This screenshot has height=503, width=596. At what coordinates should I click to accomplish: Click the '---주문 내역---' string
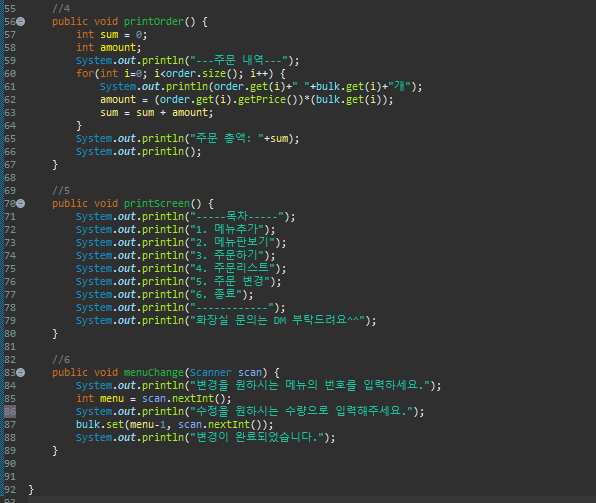[239, 60]
